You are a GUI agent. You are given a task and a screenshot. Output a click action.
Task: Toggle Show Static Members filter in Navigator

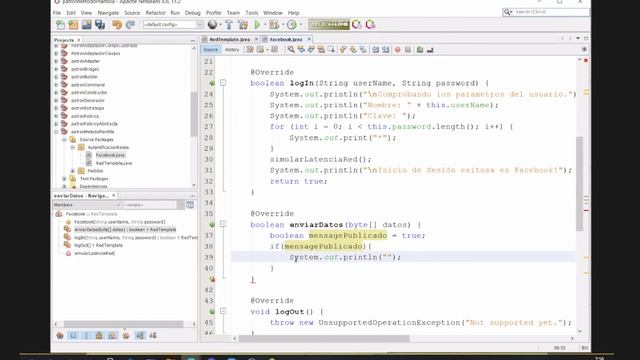pos(86,335)
